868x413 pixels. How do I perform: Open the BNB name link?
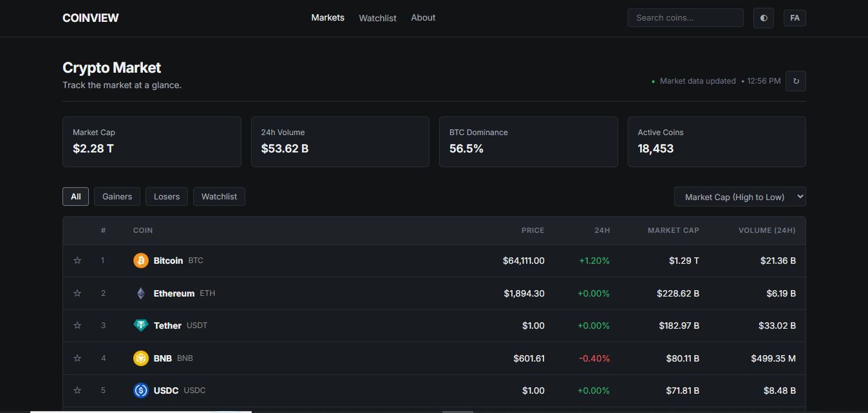pyautogui.click(x=163, y=358)
